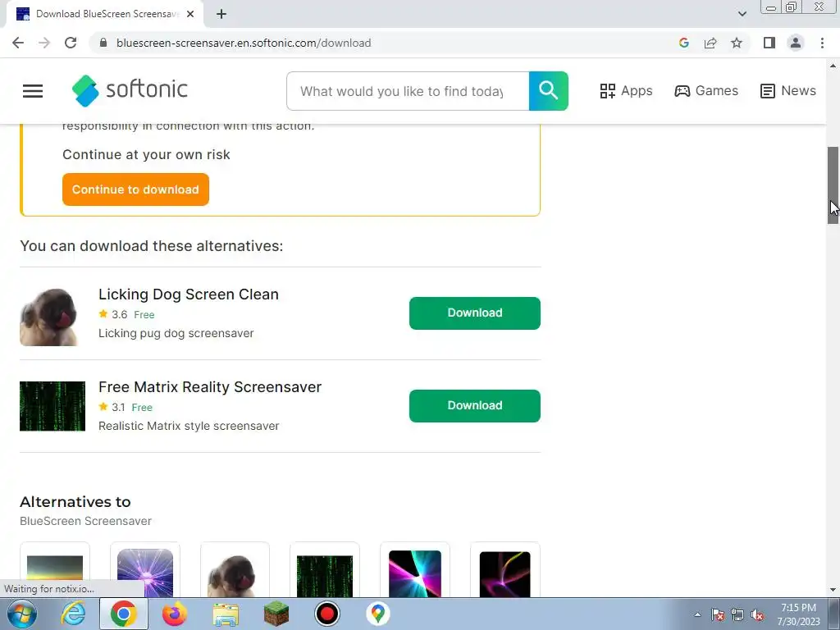This screenshot has height=630, width=840.
Task: Click the muted volume tray icon
Action: [x=757, y=615]
